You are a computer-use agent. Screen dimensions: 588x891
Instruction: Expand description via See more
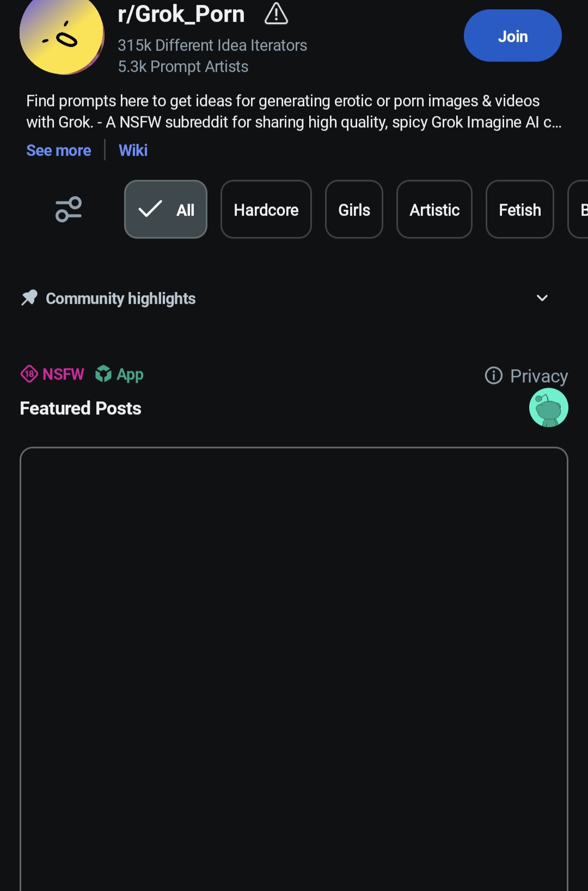click(x=59, y=150)
